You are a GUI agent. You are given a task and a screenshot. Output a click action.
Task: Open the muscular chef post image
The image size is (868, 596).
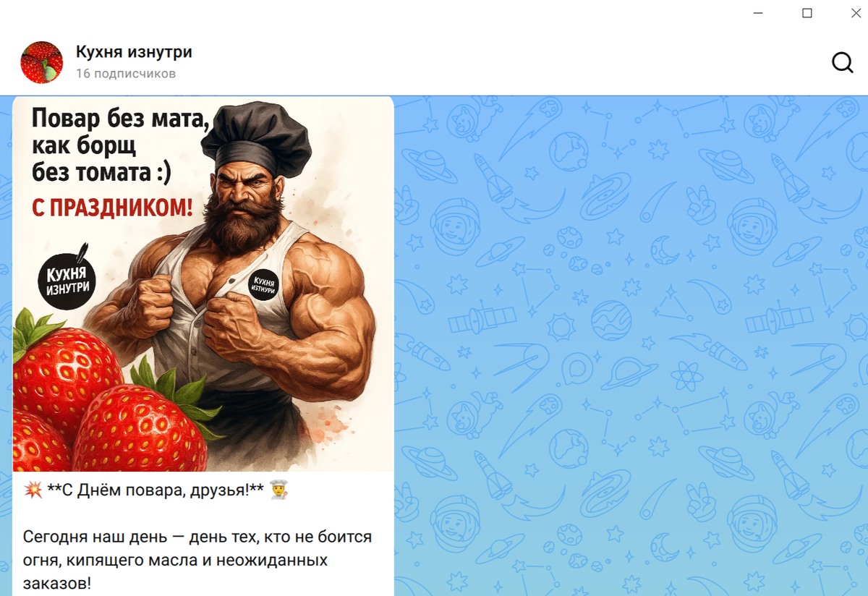pos(203,284)
